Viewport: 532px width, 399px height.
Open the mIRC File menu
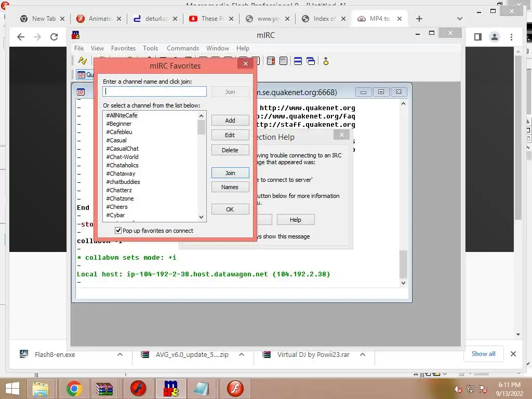79,48
